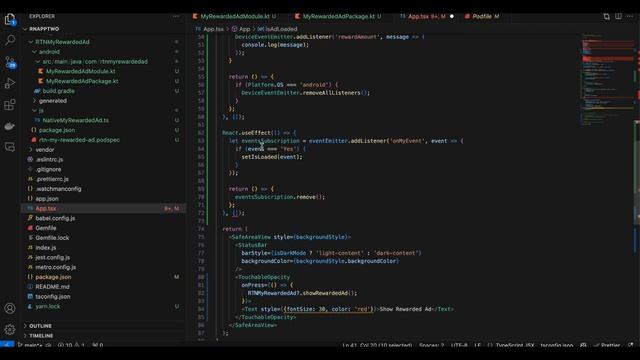Open tsconfig.json in explorer
This screenshot has height=360, width=640.
click(52, 297)
